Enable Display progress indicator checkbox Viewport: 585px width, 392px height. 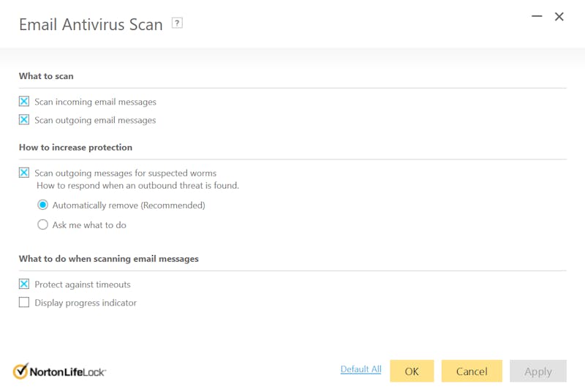click(24, 302)
